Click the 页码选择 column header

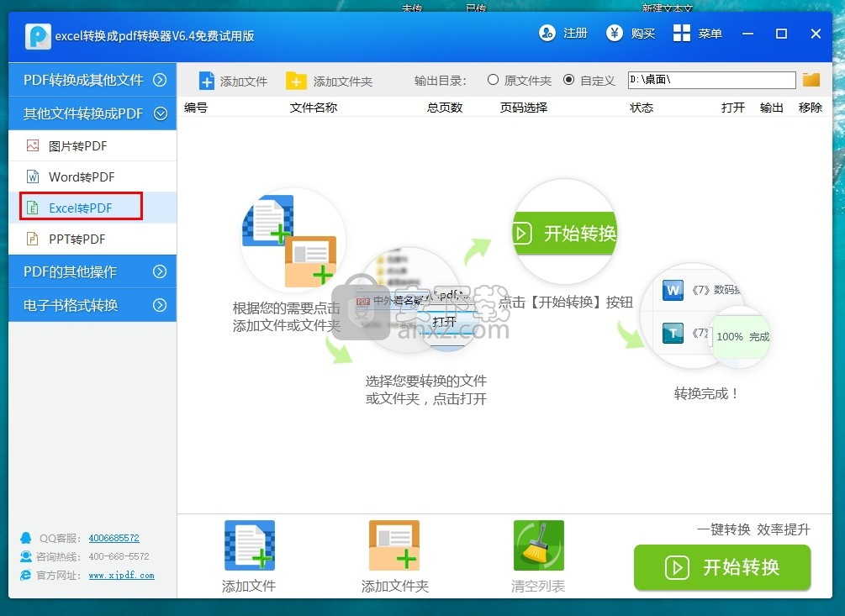[524, 108]
